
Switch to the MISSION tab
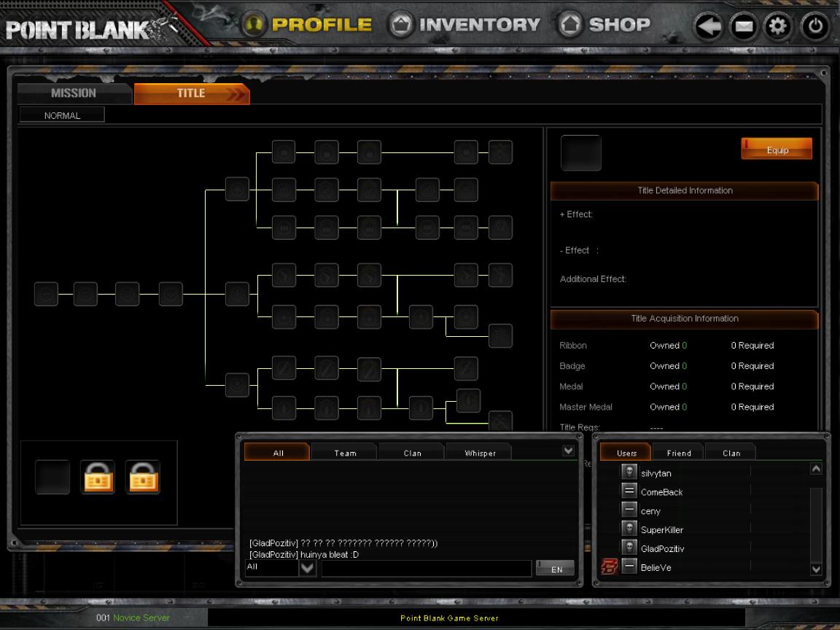coord(74,93)
